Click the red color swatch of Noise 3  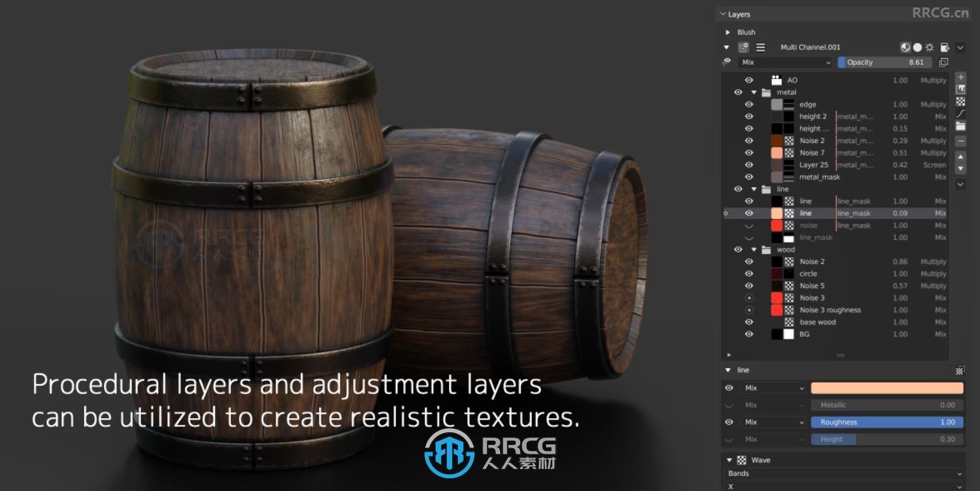(x=776, y=298)
